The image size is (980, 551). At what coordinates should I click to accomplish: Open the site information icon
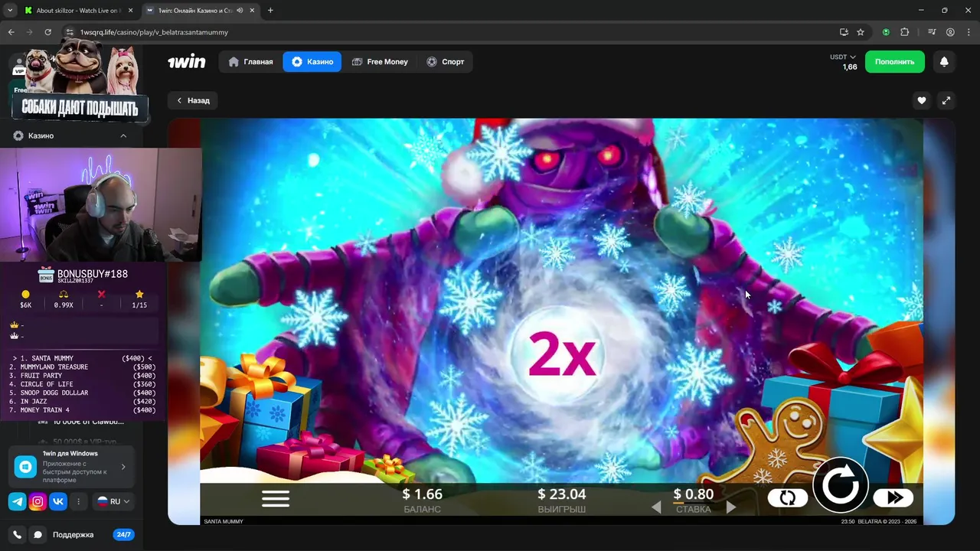(70, 32)
